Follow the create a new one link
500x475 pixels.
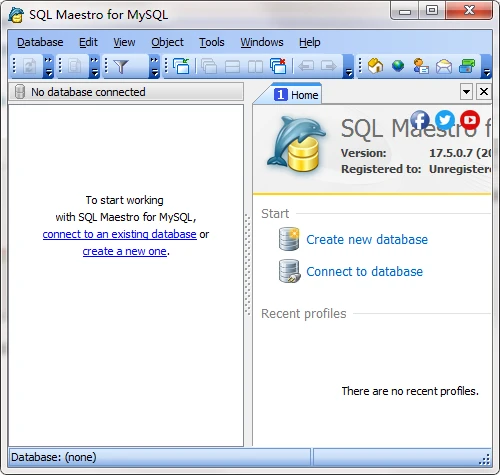click(x=124, y=251)
